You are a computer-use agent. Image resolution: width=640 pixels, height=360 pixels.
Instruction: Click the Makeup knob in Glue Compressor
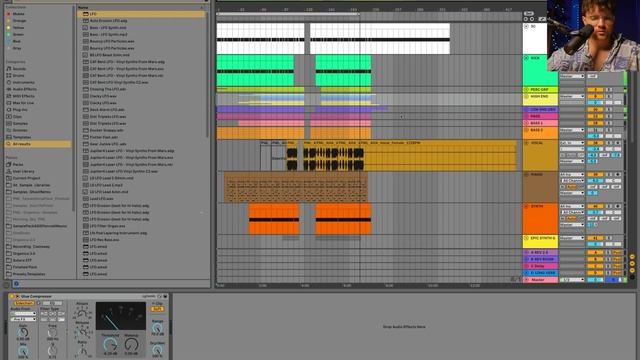[131, 345]
